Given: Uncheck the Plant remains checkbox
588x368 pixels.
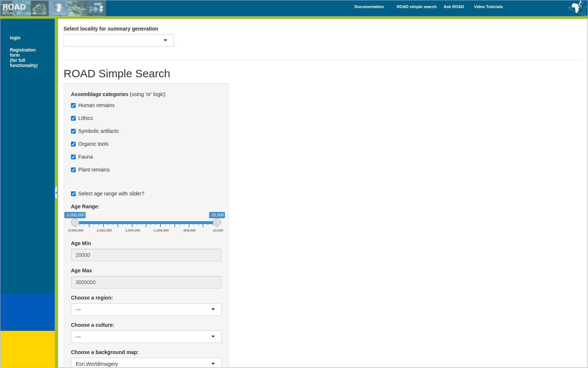Looking at the screenshot, I should coord(73,170).
